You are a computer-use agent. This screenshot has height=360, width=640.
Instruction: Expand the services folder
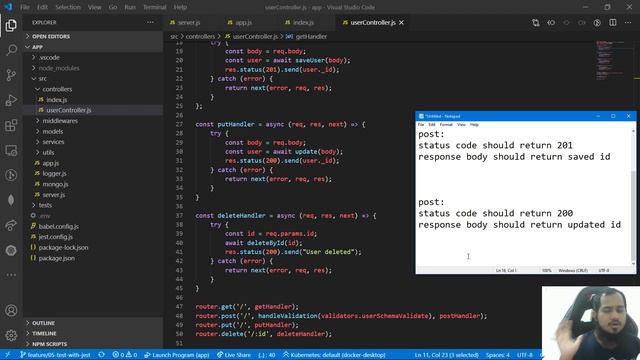click(x=93, y=142)
